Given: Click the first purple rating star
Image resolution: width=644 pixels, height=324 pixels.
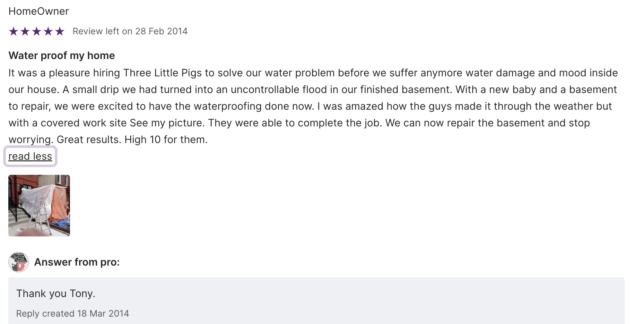Looking at the screenshot, I should click(13, 31).
